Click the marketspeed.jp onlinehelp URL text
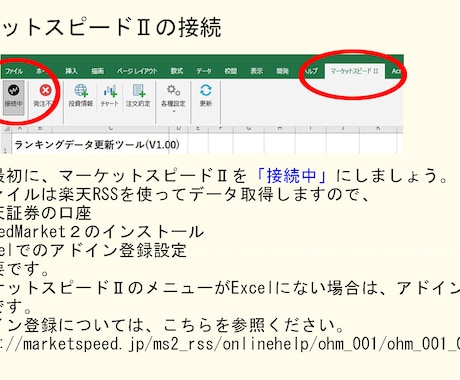The width and height of the screenshot is (460, 380). click(230, 344)
